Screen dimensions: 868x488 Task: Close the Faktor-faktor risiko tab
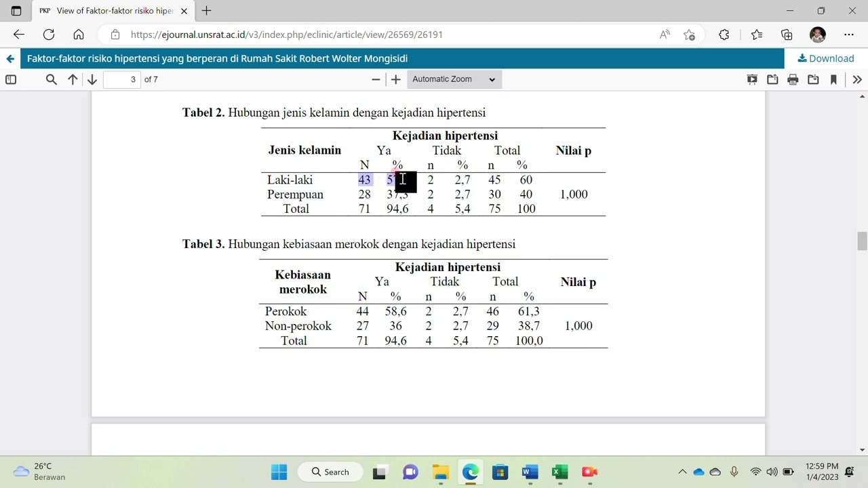(184, 11)
